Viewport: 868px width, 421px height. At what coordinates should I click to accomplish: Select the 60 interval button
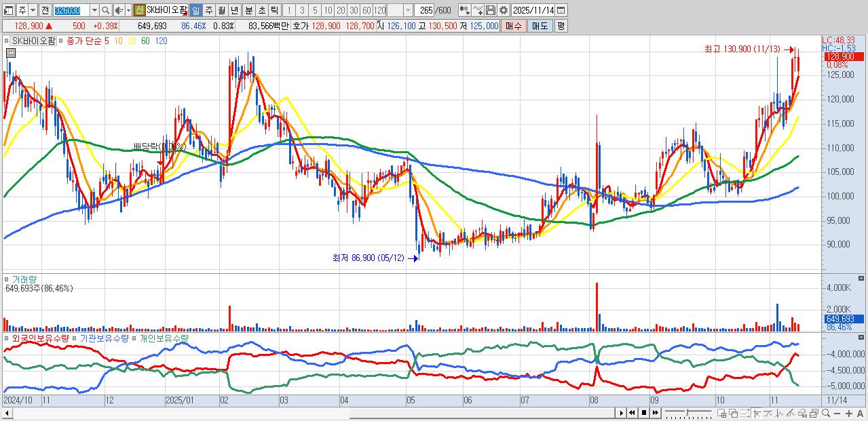coord(366,10)
